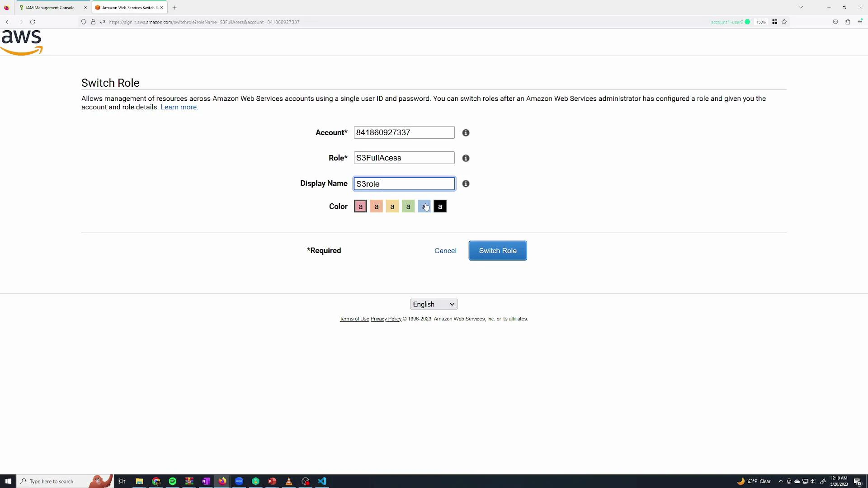This screenshot has width=868, height=488.
Task: Open the Learn more link
Action: click(x=178, y=107)
